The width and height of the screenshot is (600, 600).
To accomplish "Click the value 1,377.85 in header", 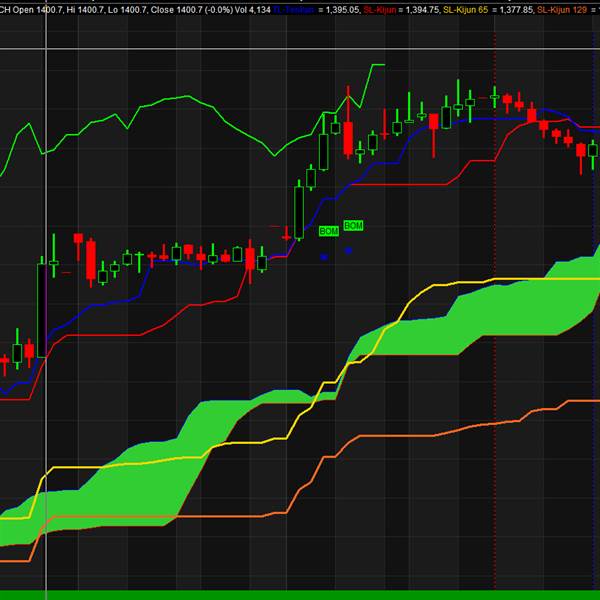I will [x=517, y=10].
